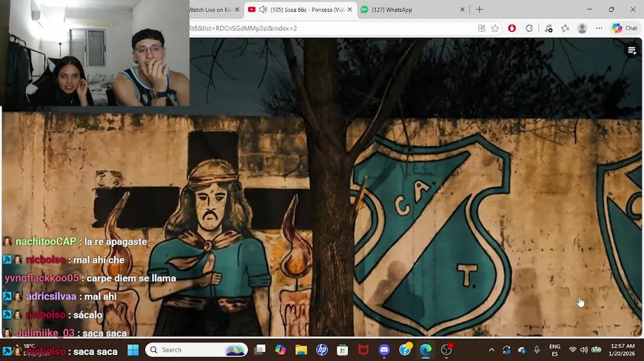Open Task View on the taskbar
644x361 pixels.
point(260,350)
